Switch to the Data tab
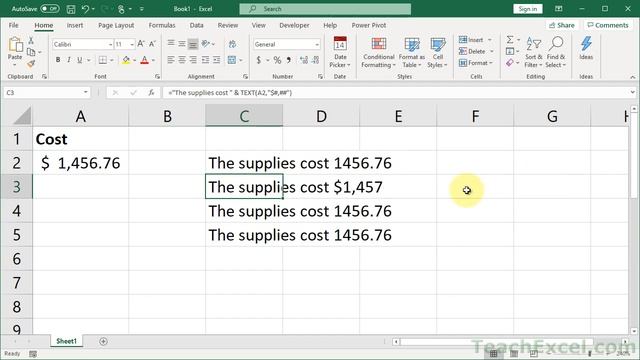Image resolution: width=640 pixels, height=360 pixels. tap(196, 25)
